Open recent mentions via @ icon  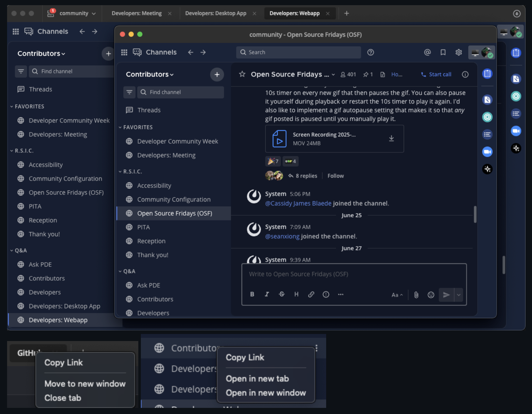[x=427, y=52]
